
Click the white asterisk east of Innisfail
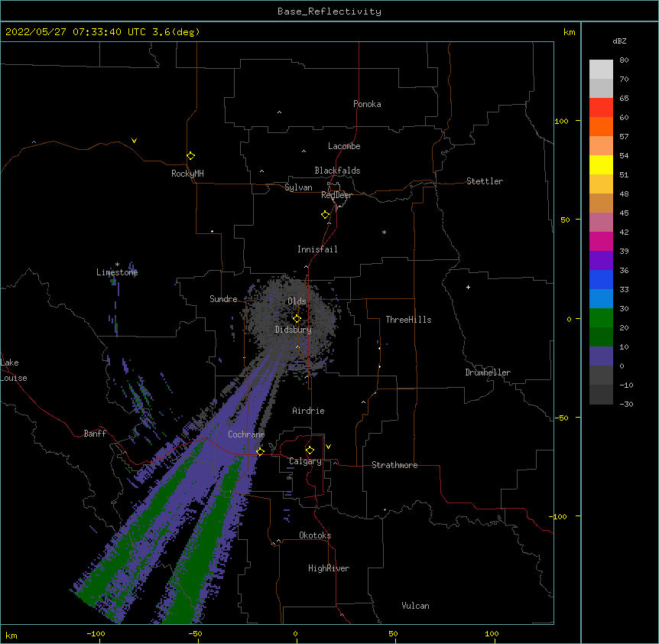[x=384, y=232]
